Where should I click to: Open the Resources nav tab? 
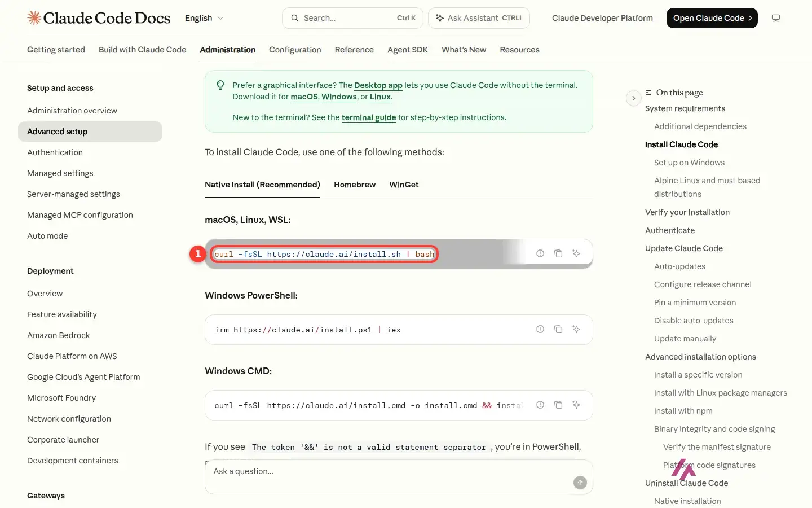coord(519,50)
